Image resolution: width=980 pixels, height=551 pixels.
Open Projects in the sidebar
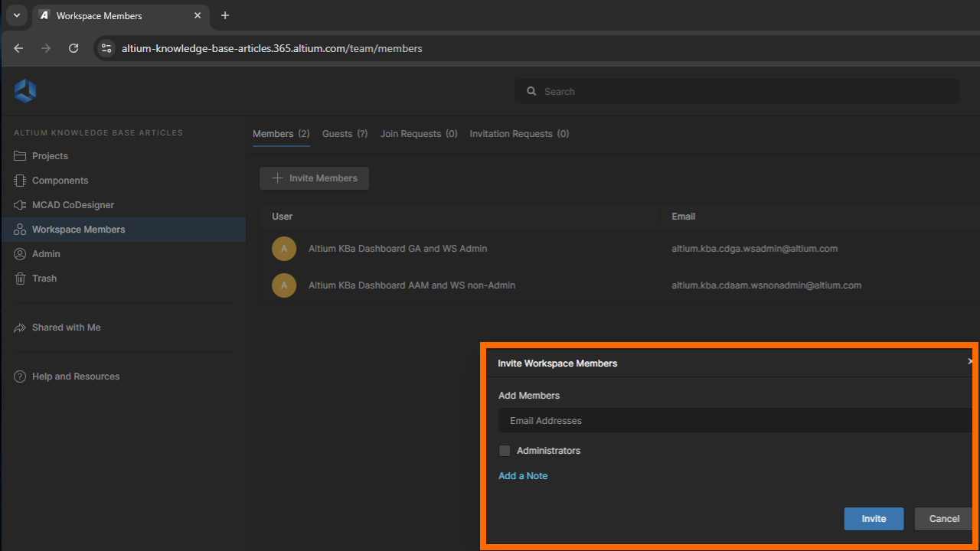tap(50, 156)
